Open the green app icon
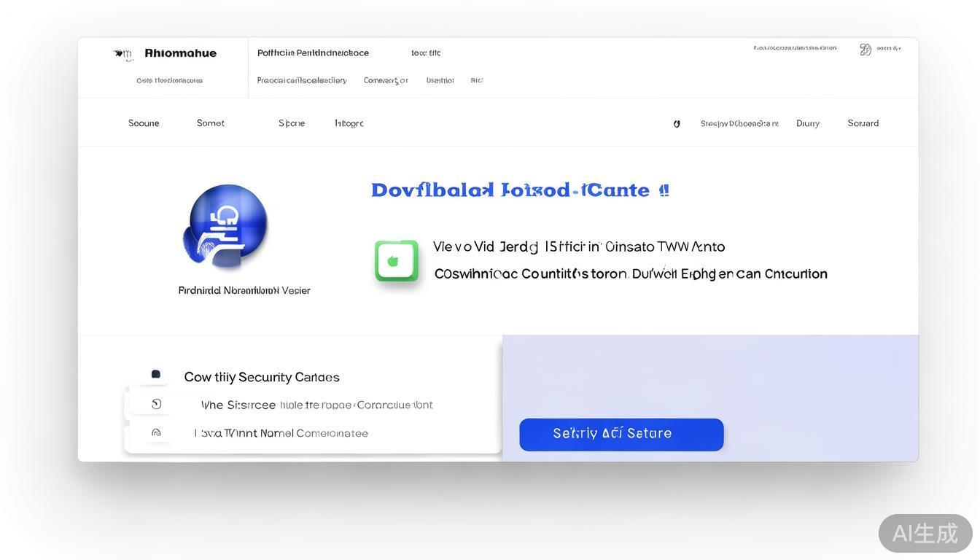The image size is (980, 560). coord(396,260)
